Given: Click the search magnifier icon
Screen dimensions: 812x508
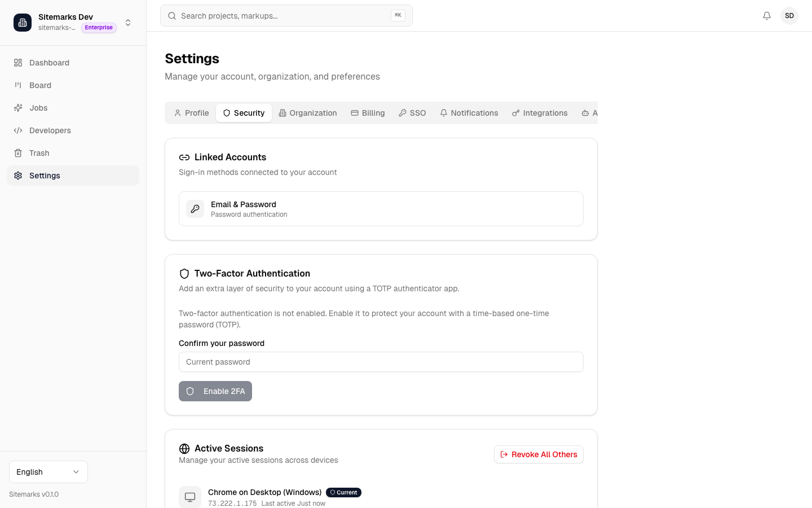Looking at the screenshot, I should coord(172,16).
